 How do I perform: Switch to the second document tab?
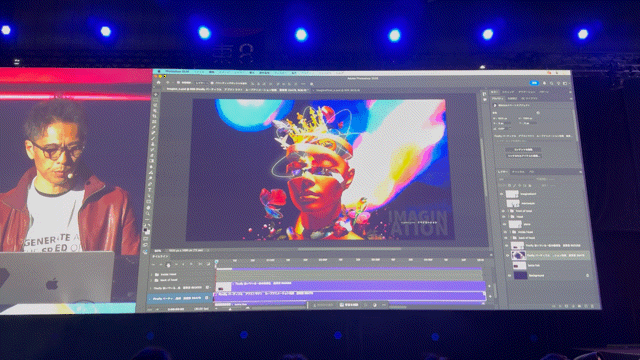click(x=337, y=90)
